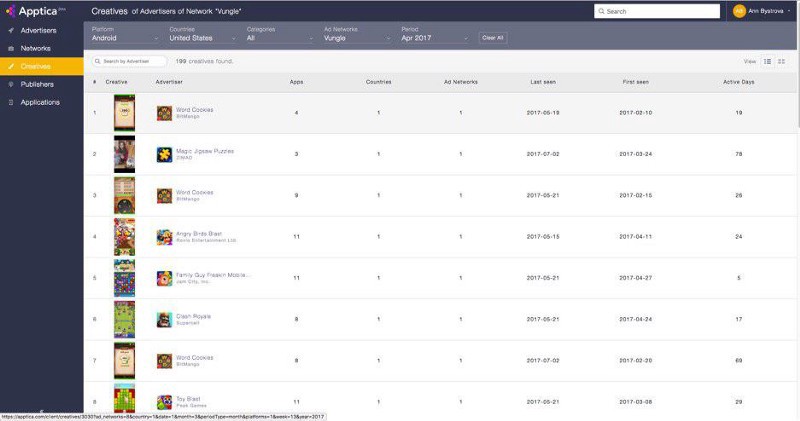Go to Advertisers in the sidebar

pos(38,31)
